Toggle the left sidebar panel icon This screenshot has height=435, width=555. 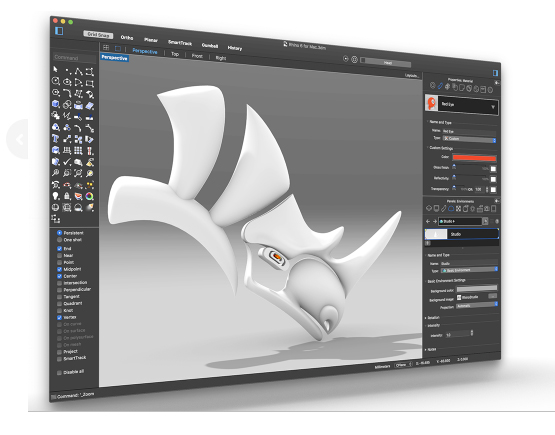(x=59, y=31)
